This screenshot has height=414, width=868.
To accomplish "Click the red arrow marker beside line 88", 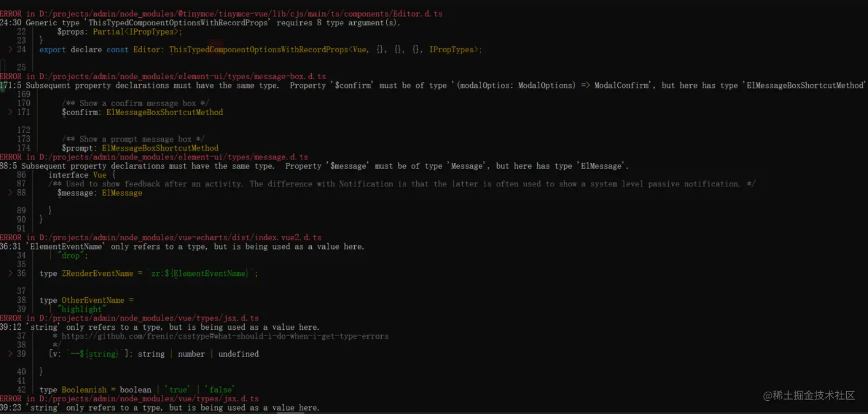I will pyautogui.click(x=10, y=193).
